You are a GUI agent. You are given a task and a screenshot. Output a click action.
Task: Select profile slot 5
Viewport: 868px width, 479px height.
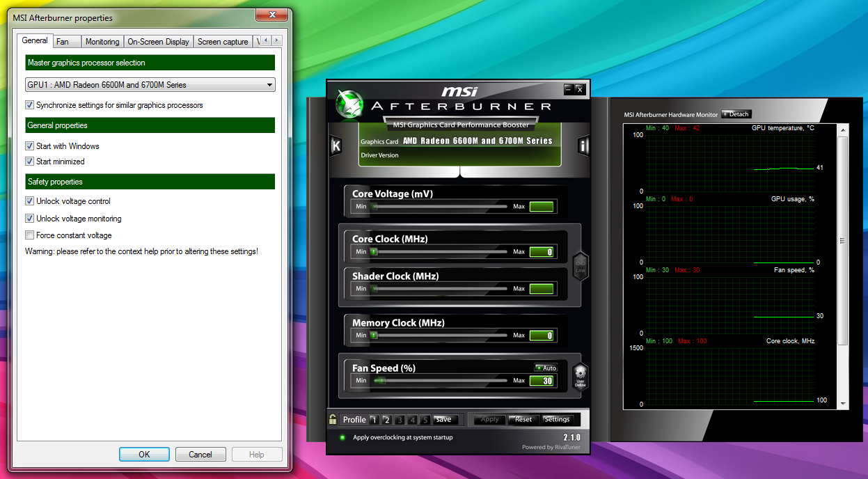coord(425,420)
